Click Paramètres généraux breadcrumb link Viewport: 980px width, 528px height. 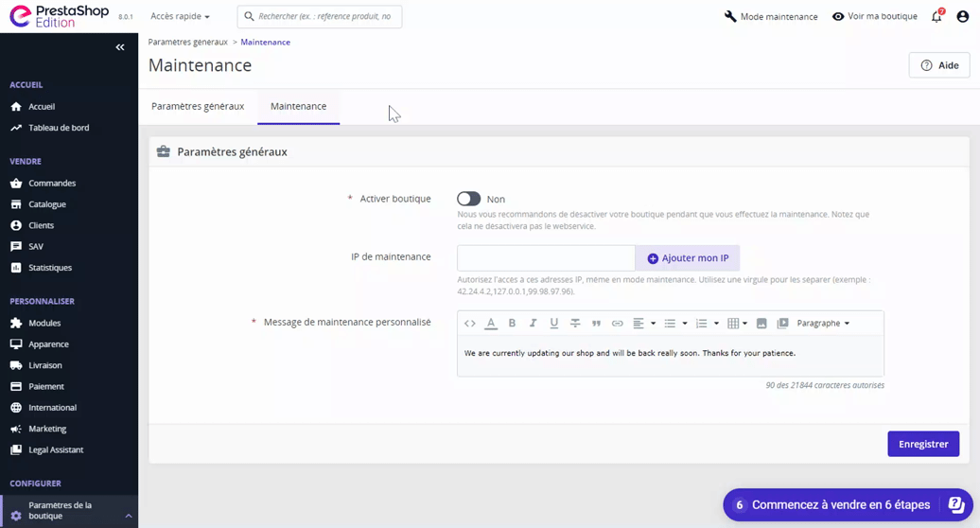(187, 42)
